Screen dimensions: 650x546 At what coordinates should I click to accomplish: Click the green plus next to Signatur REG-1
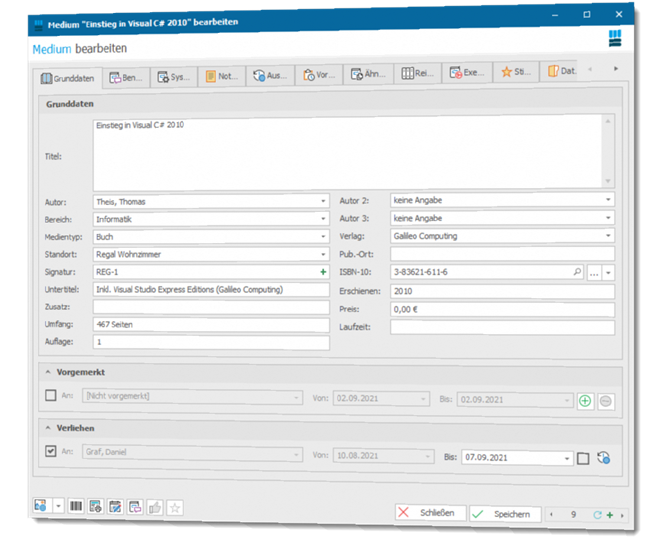point(323,272)
